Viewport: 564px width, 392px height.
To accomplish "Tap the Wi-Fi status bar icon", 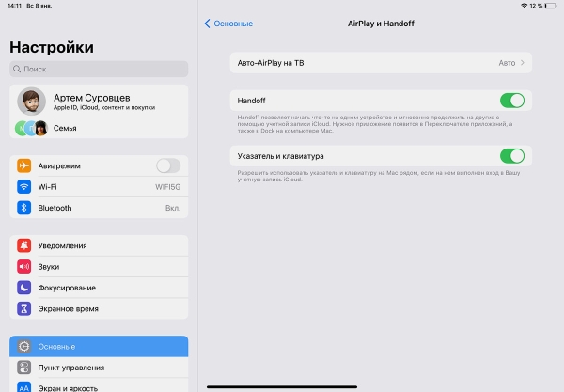I will click(x=525, y=6).
